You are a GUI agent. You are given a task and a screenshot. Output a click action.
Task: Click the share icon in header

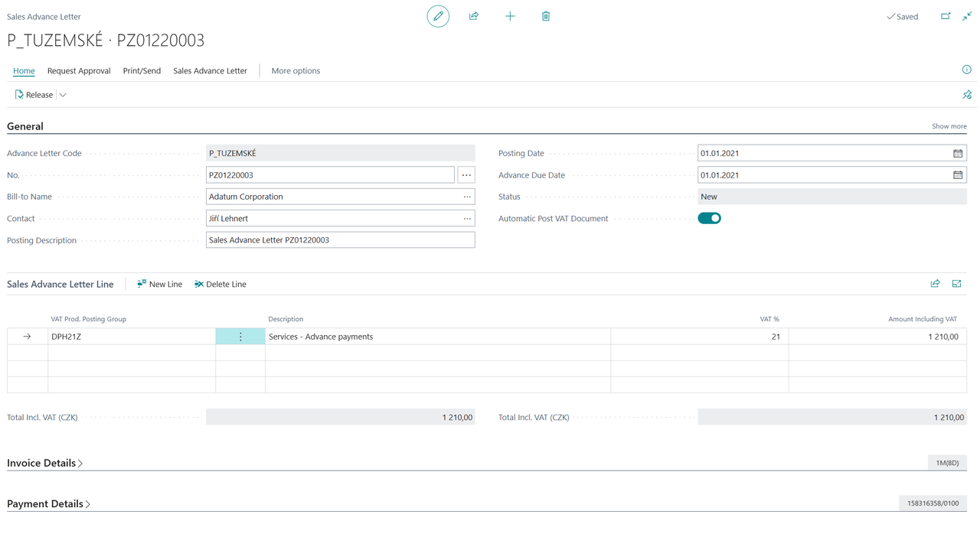tap(474, 16)
